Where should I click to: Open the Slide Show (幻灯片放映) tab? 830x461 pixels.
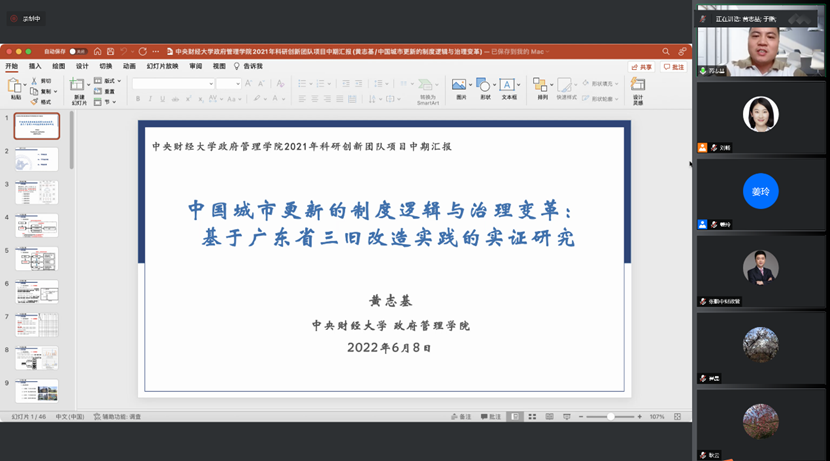click(x=162, y=67)
